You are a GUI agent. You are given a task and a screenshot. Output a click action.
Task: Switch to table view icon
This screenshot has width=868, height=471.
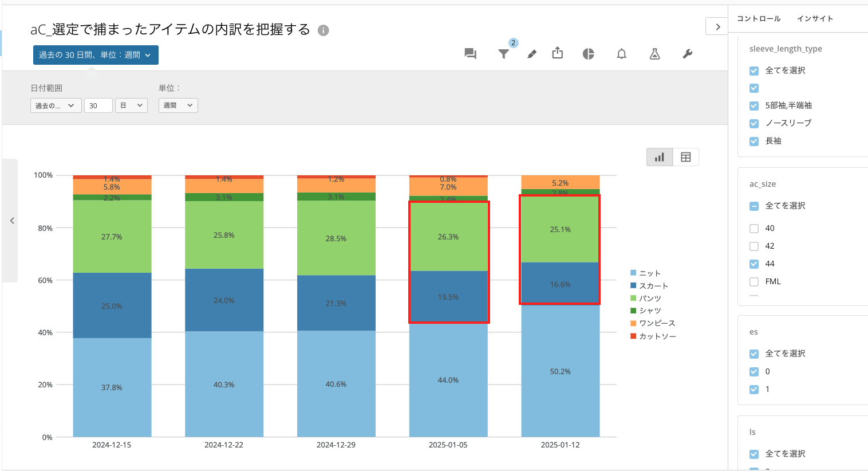[685, 157]
